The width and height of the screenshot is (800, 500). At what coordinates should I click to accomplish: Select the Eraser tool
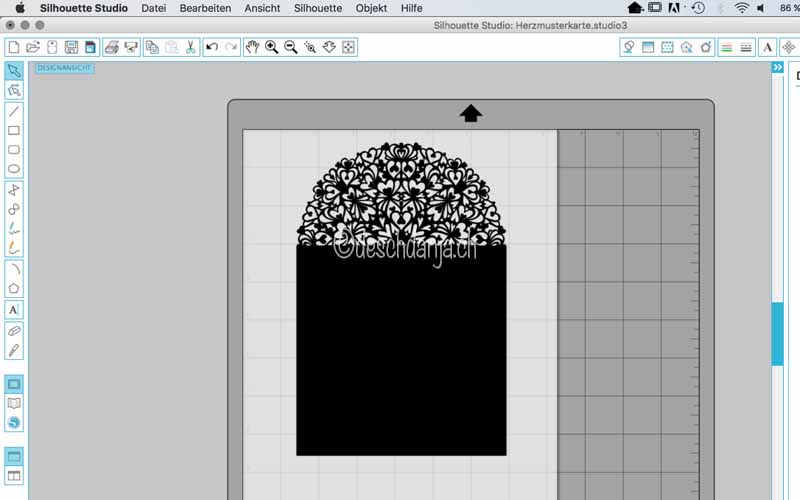[14, 329]
